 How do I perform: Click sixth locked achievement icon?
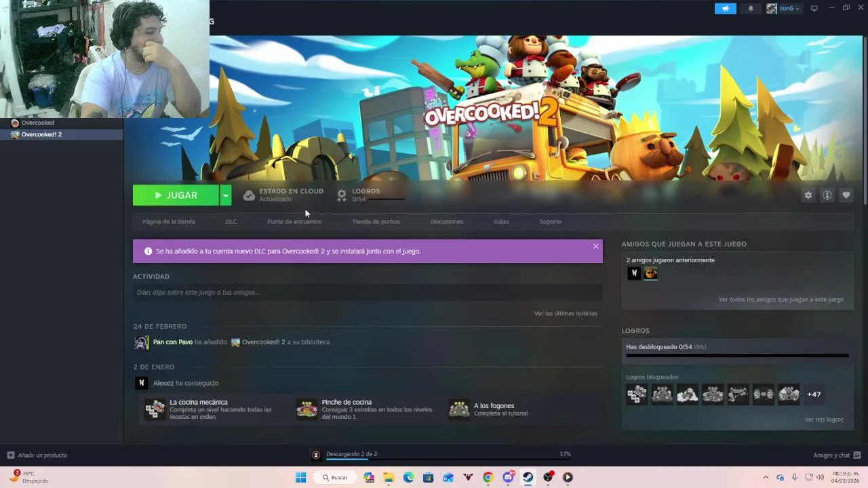click(x=764, y=394)
